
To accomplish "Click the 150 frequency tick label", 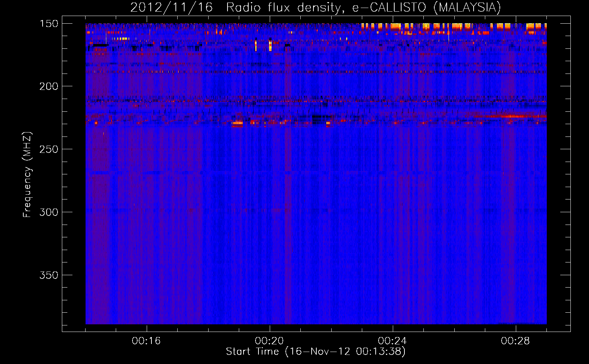I will click(x=49, y=24).
